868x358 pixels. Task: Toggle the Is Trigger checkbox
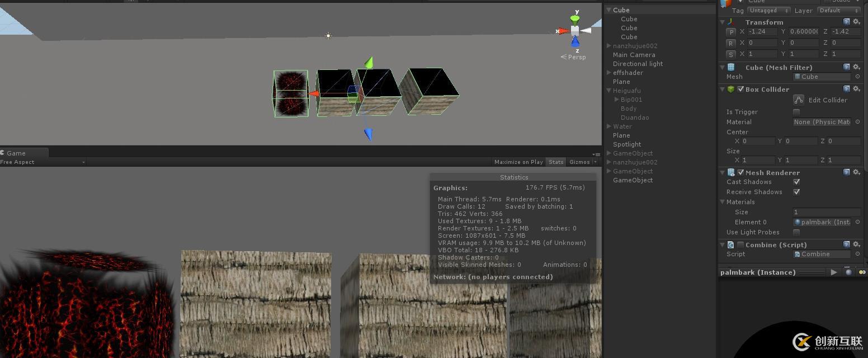796,112
